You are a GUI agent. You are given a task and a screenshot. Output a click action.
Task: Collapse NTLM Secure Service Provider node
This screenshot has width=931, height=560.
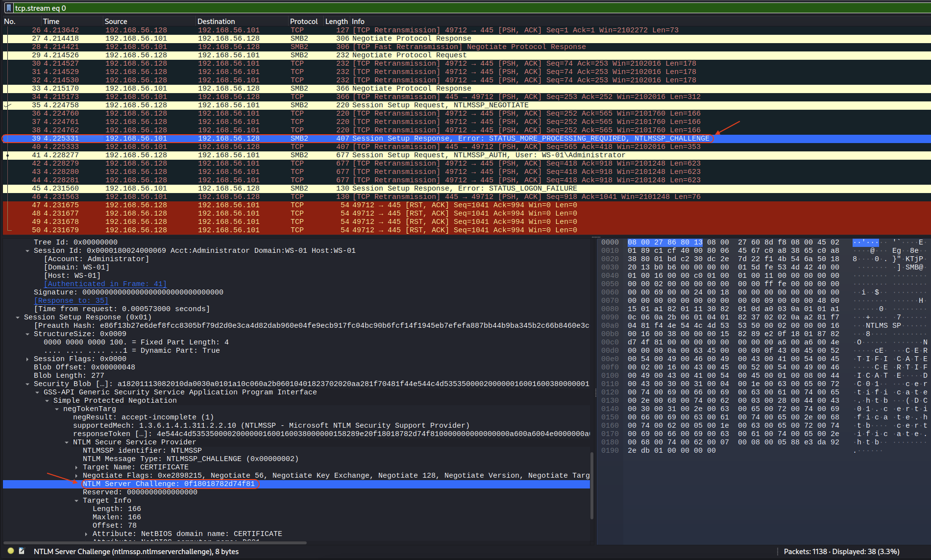pos(67,442)
